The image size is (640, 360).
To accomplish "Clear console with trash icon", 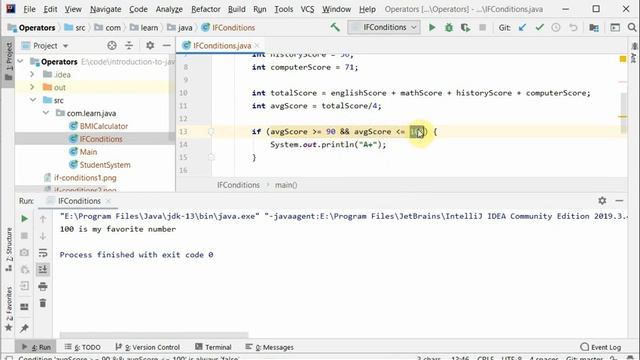I will (x=43, y=303).
